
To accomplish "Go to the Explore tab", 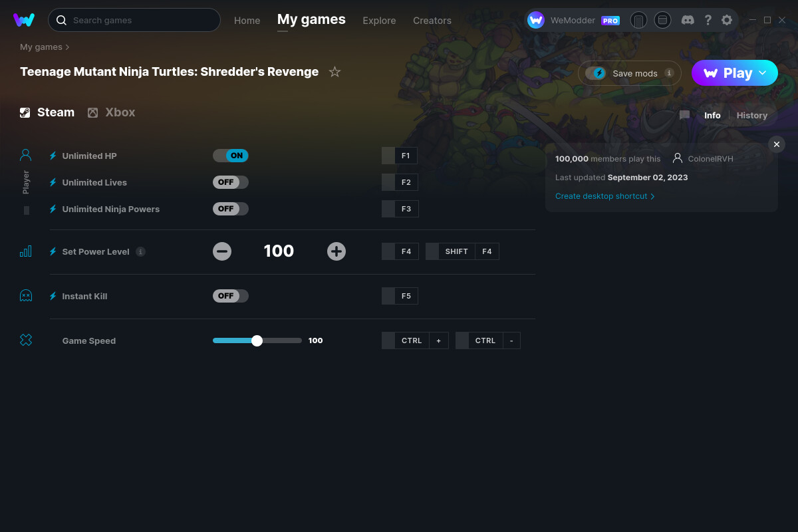I will pyautogui.click(x=379, y=21).
